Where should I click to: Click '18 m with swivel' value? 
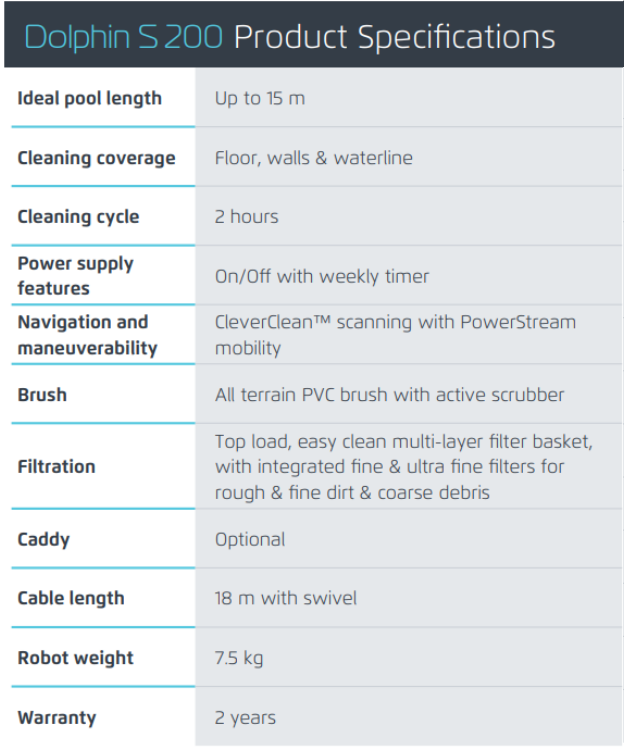(285, 598)
